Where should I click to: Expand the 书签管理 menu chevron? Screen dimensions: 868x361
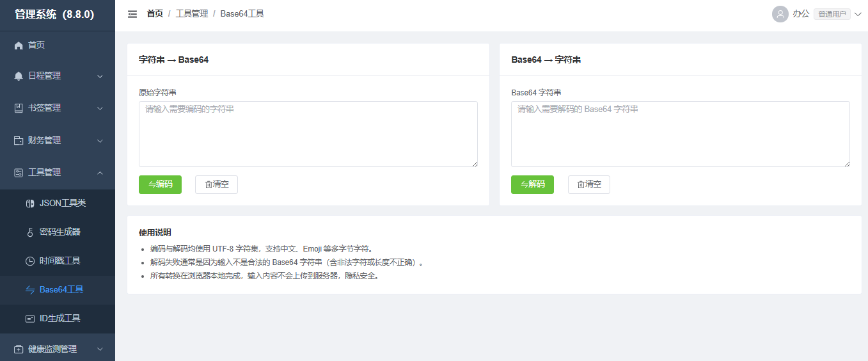pyautogui.click(x=100, y=108)
